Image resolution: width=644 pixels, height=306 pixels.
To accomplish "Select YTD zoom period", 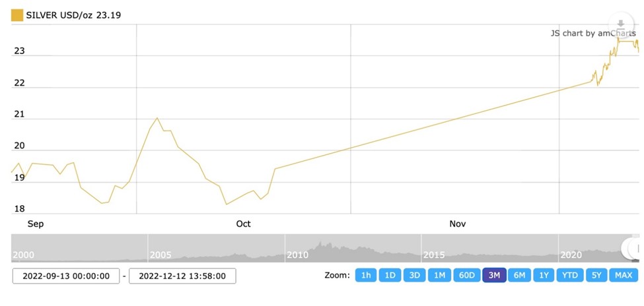I will pos(570,275).
